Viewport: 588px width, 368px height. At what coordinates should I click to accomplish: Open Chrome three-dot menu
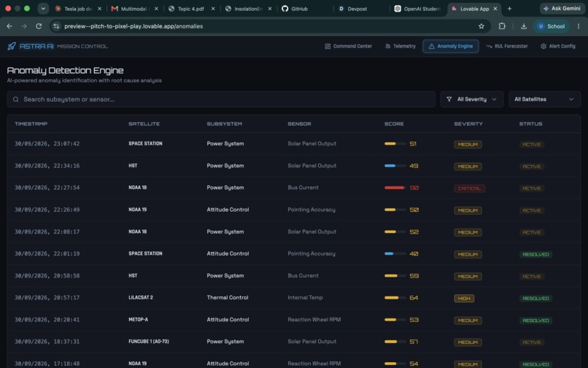[579, 26]
